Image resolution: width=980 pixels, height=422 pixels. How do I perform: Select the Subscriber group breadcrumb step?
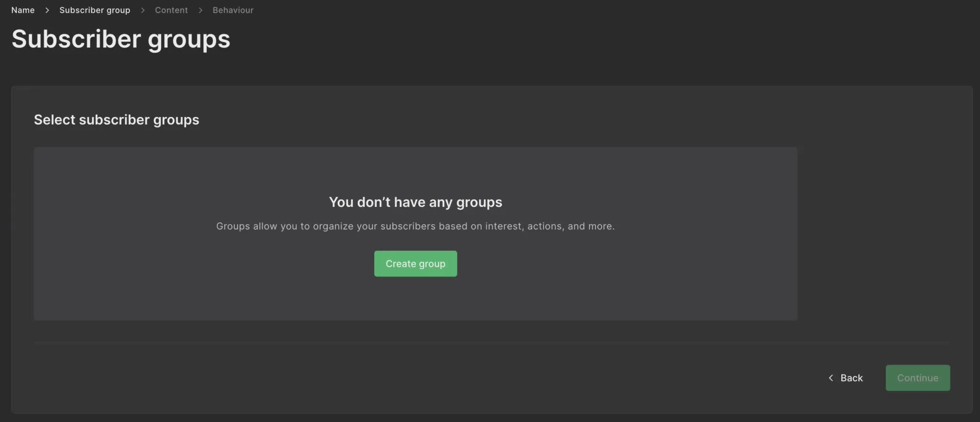94,10
